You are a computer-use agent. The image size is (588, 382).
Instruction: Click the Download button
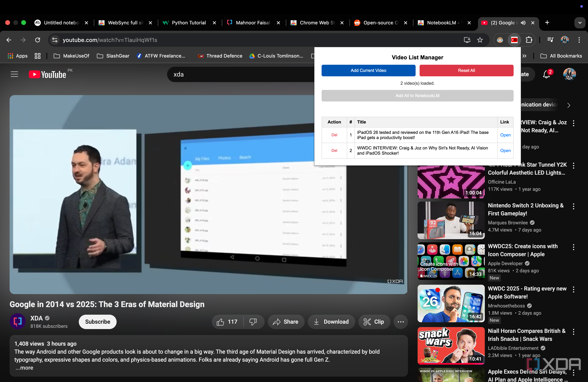coord(331,321)
